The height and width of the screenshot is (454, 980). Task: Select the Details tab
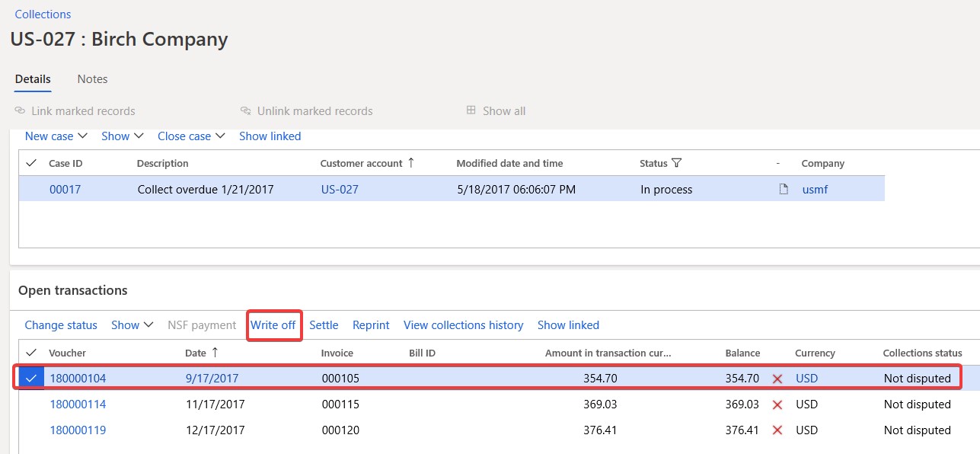(x=33, y=78)
